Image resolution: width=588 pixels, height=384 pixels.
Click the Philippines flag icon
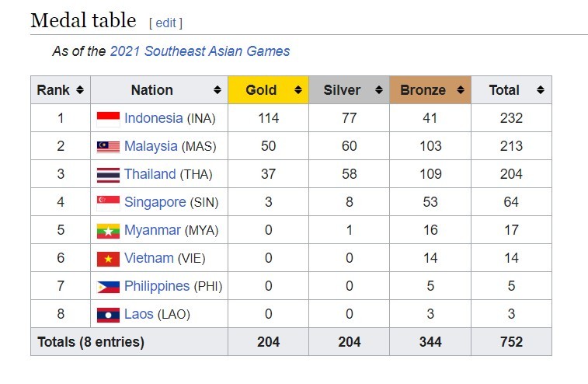109,287
